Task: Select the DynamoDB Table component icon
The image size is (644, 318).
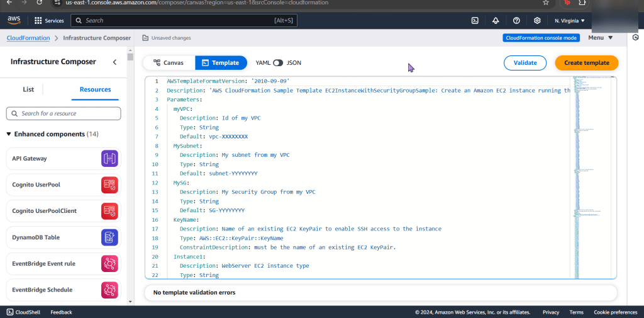Action: point(109,237)
